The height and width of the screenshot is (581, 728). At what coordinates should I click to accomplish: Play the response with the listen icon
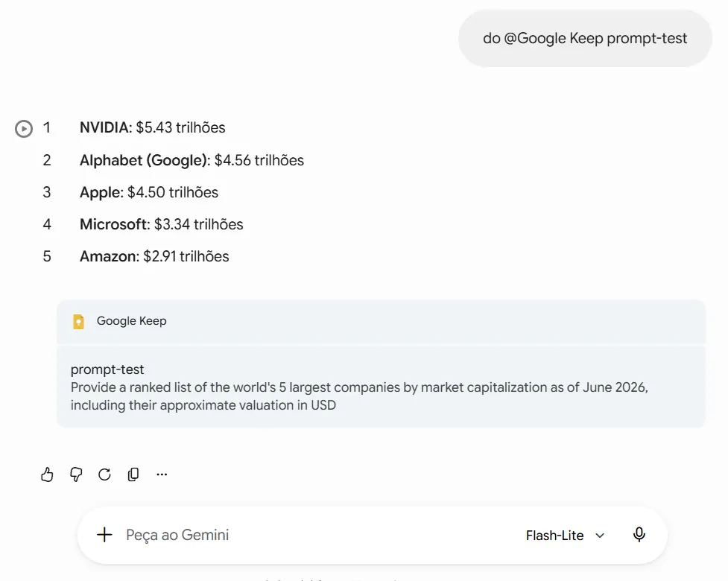pos(24,129)
